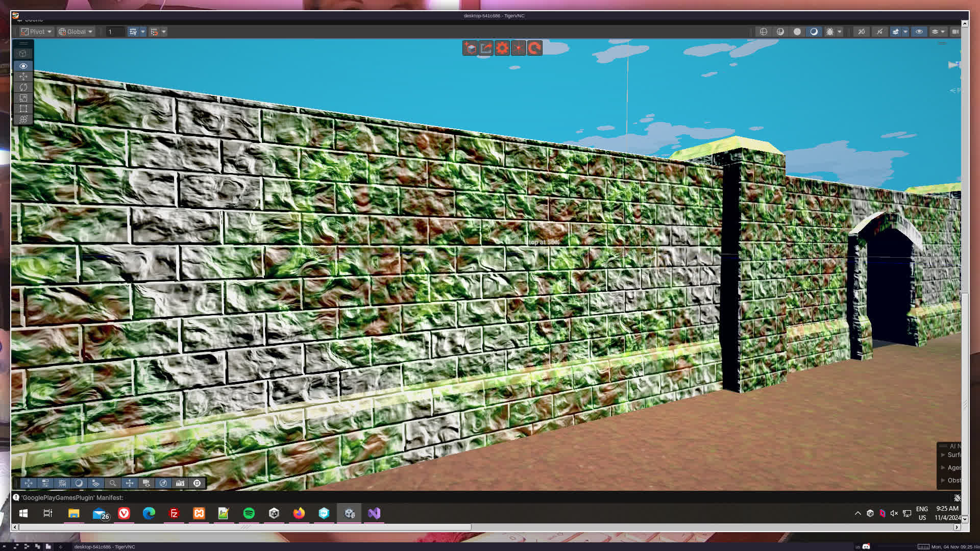
Task: Select the Scale tool in the scene toolbar
Action: 23,98
